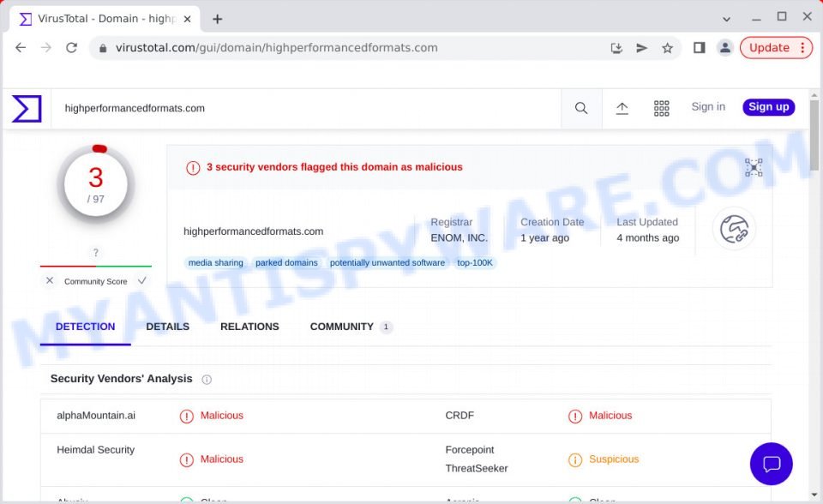Switch to the DETAILS tab
The width and height of the screenshot is (823, 504).
[167, 327]
